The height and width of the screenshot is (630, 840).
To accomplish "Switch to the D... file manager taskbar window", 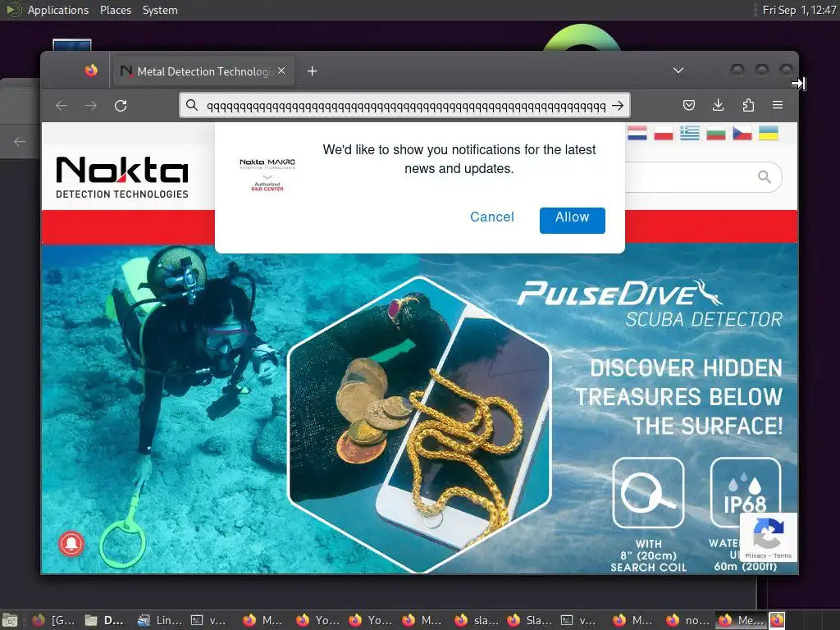I will [106, 620].
